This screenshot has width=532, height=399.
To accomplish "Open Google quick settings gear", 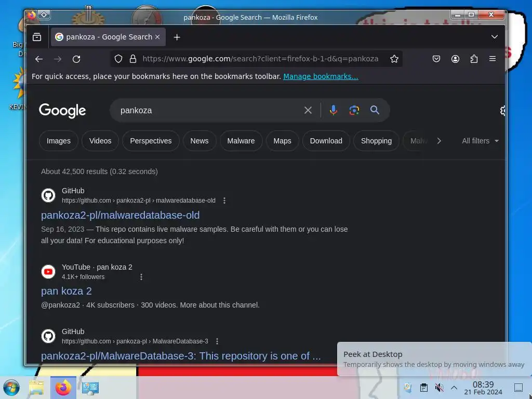I will click(503, 111).
